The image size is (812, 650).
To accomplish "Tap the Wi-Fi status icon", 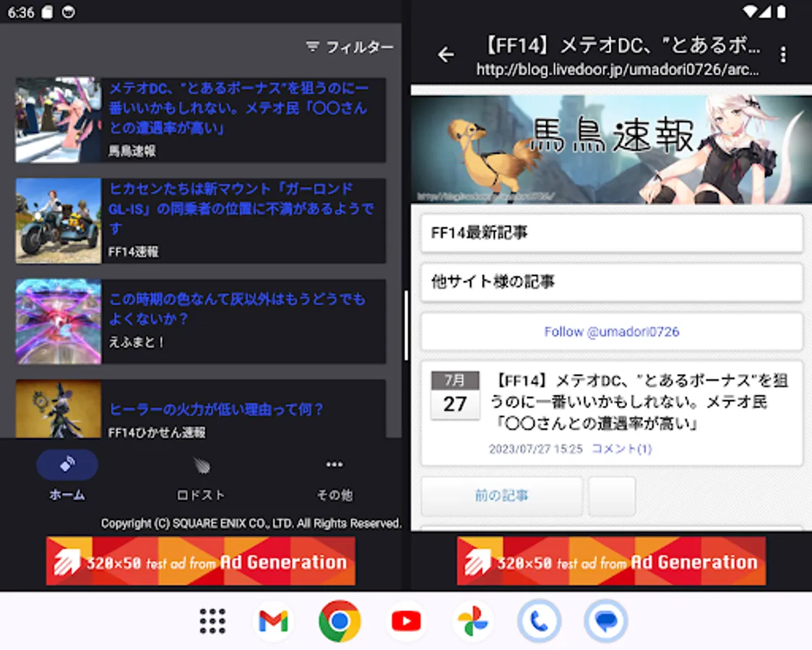I will [749, 12].
